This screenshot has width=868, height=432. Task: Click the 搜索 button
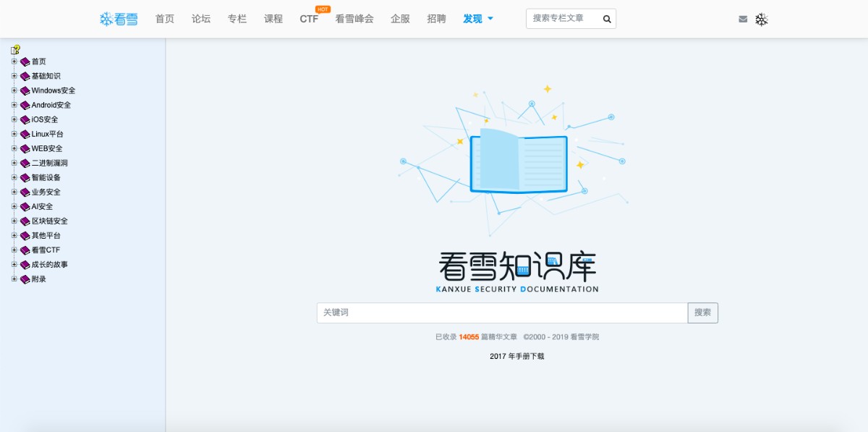702,313
